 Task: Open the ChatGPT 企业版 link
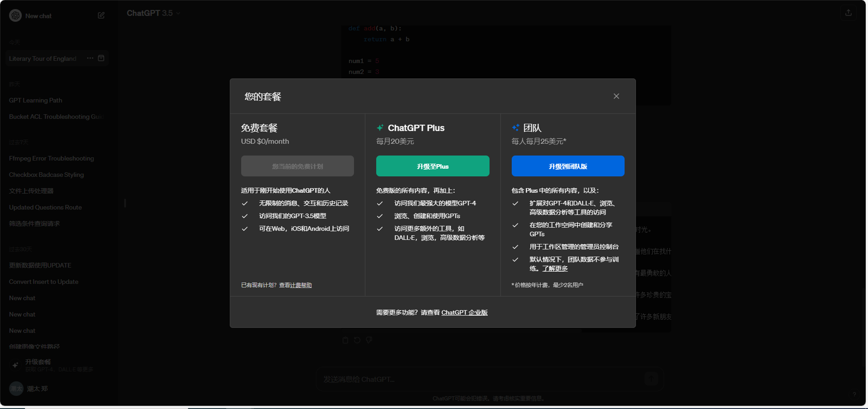465,312
